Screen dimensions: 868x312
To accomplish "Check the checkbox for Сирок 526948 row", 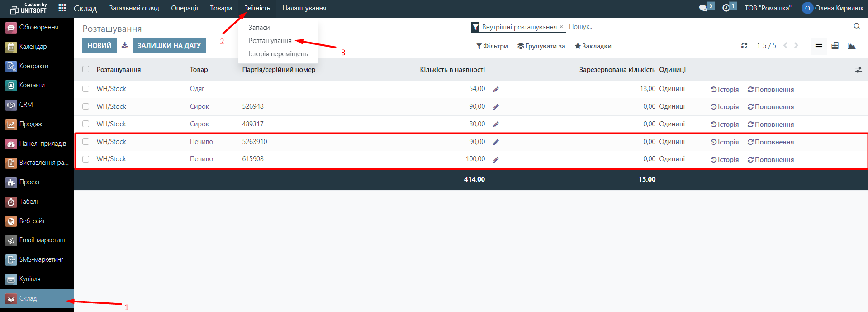I will point(86,106).
